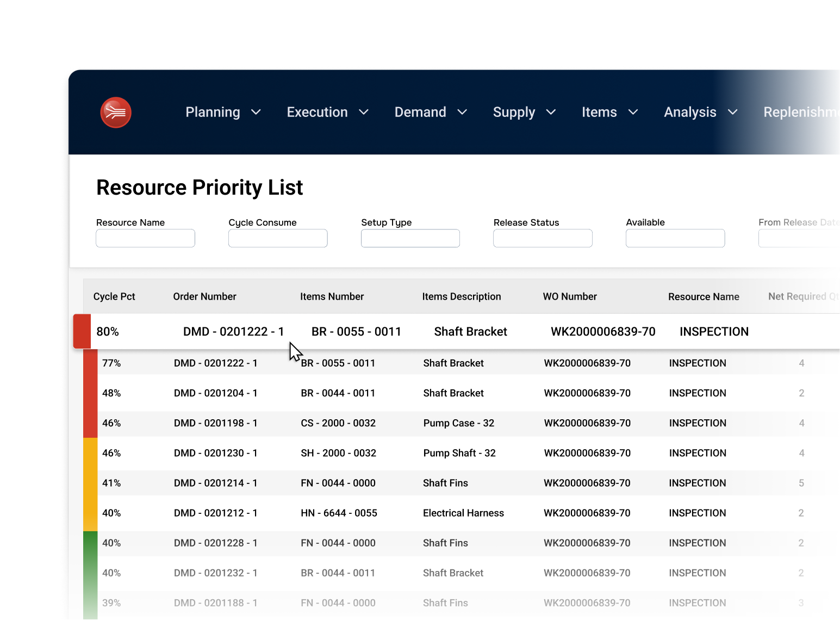Click the WO Number column header
This screenshot has width=840, height=621.
569,296
